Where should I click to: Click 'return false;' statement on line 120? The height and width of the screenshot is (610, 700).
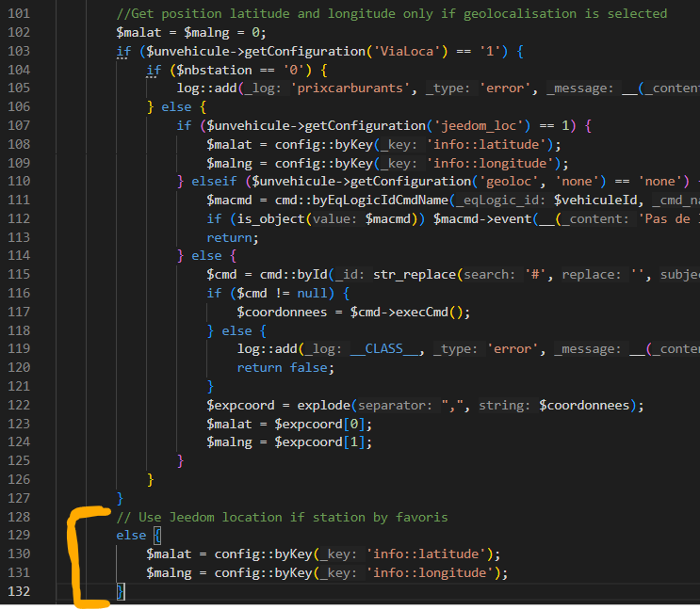point(285,368)
